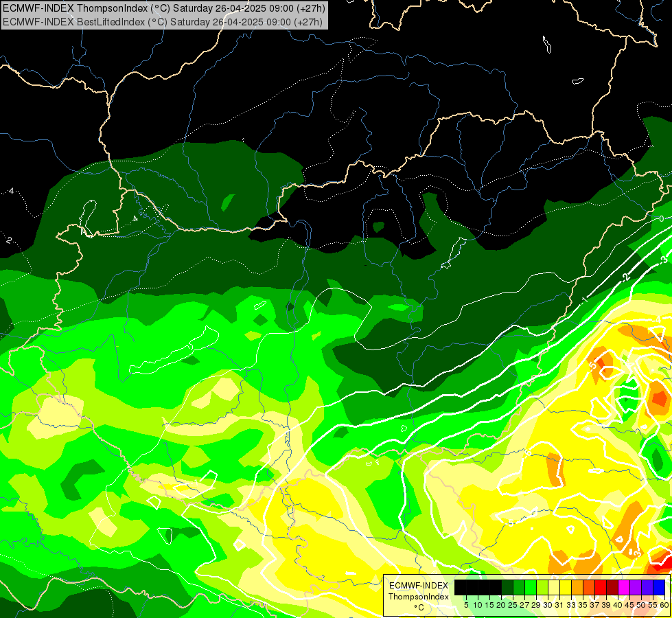
Task: Click the legend title ECMWF-INDEX
Action: [419, 586]
